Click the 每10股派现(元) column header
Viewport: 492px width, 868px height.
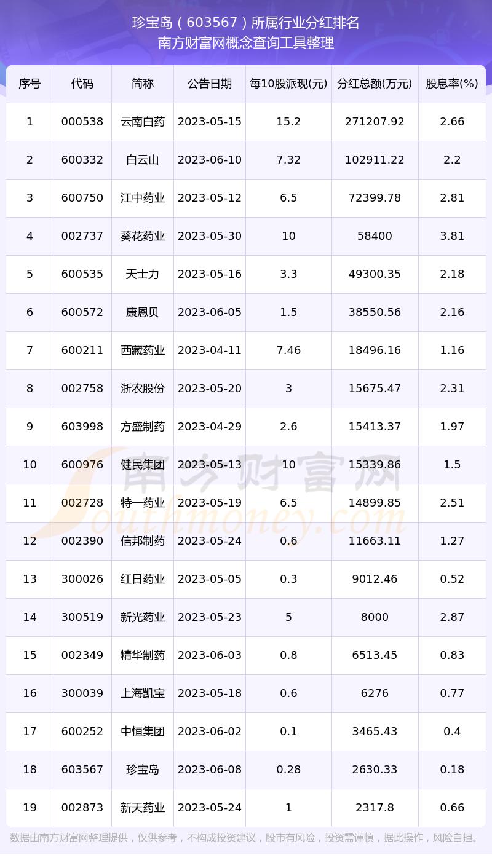pos(288,84)
